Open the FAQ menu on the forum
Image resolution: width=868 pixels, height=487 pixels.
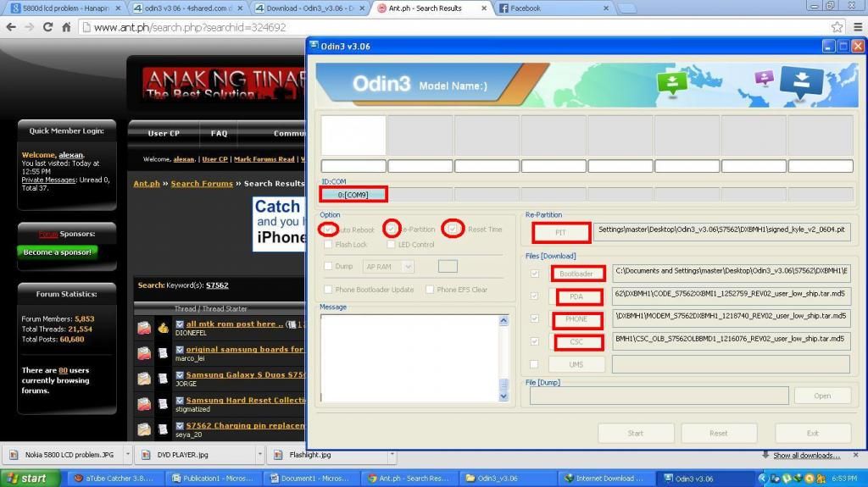pos(219,133)
